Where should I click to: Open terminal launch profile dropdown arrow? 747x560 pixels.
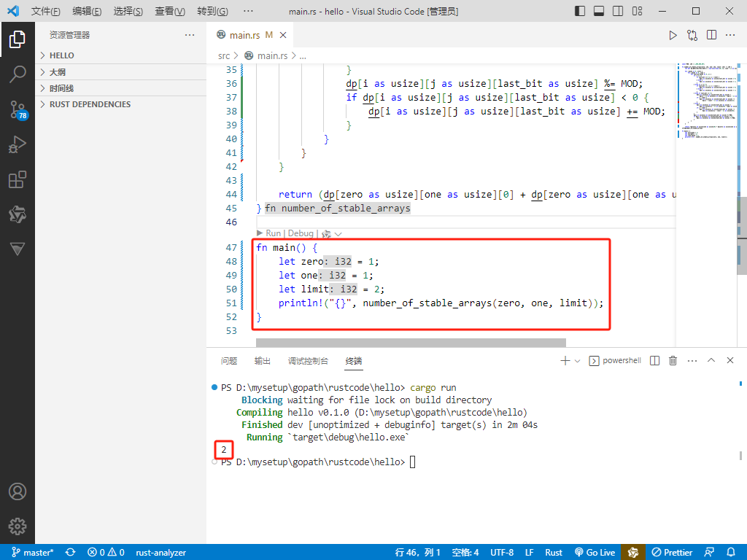pos(578,361)
